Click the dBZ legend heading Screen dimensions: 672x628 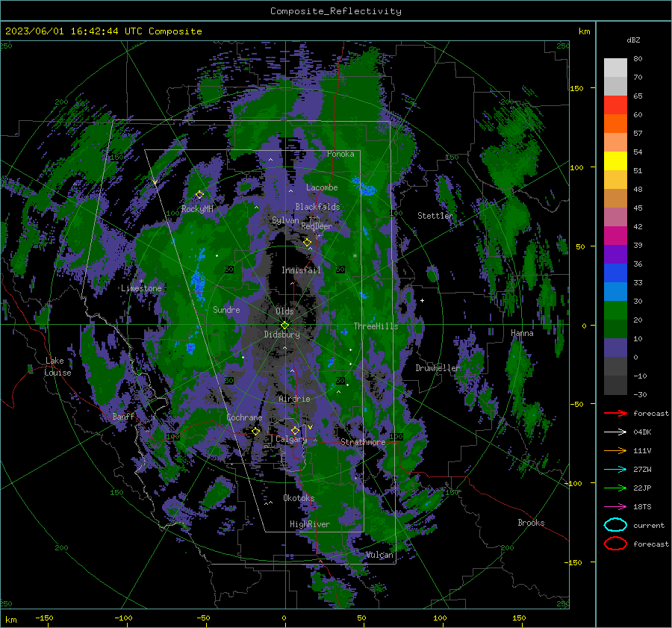tap(633, 40)
